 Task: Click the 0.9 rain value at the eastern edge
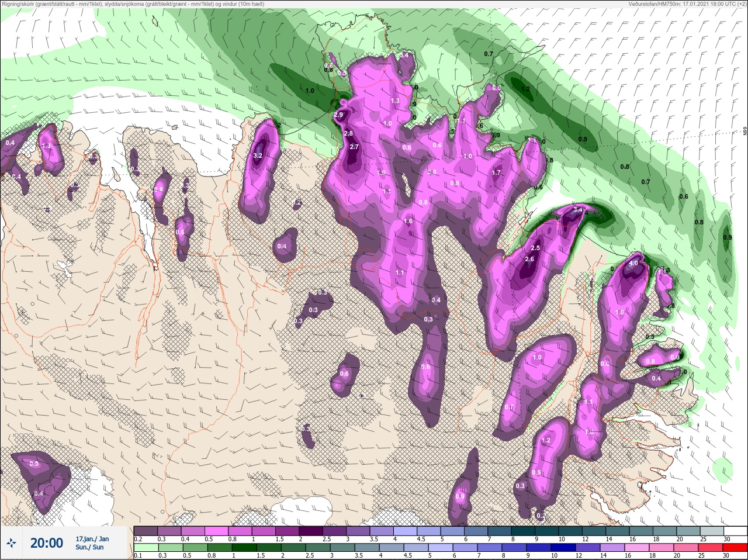pos(728,238)
